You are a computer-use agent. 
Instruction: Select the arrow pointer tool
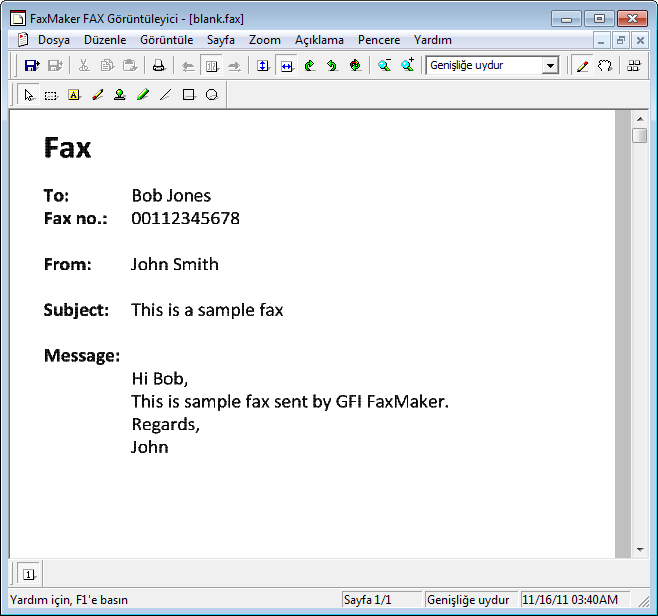[29, 95]
